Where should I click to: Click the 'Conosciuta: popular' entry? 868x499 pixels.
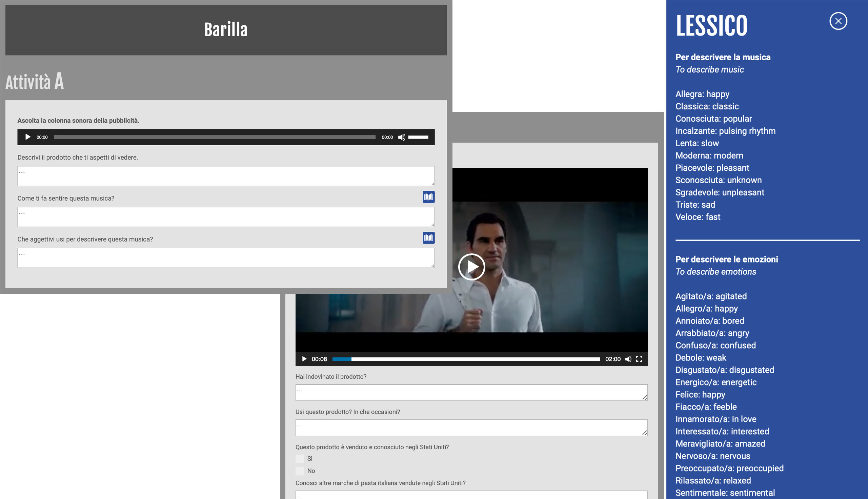(713, 119)
